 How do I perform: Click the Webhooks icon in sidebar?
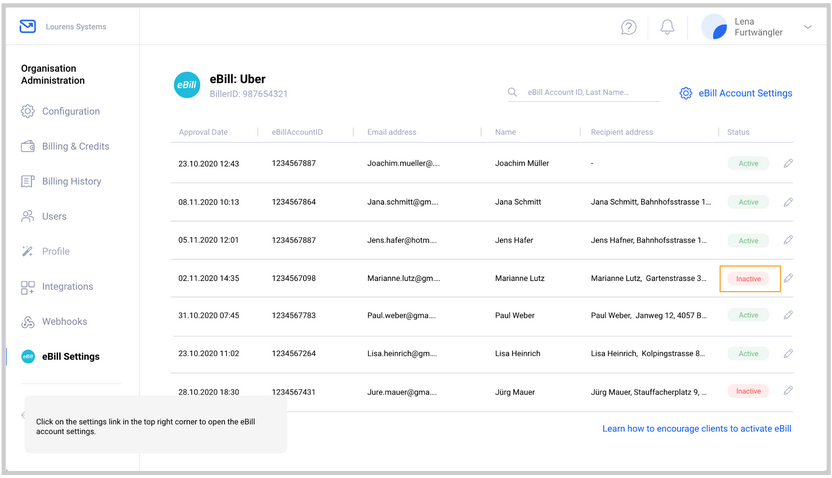click(x=28, y=322)
